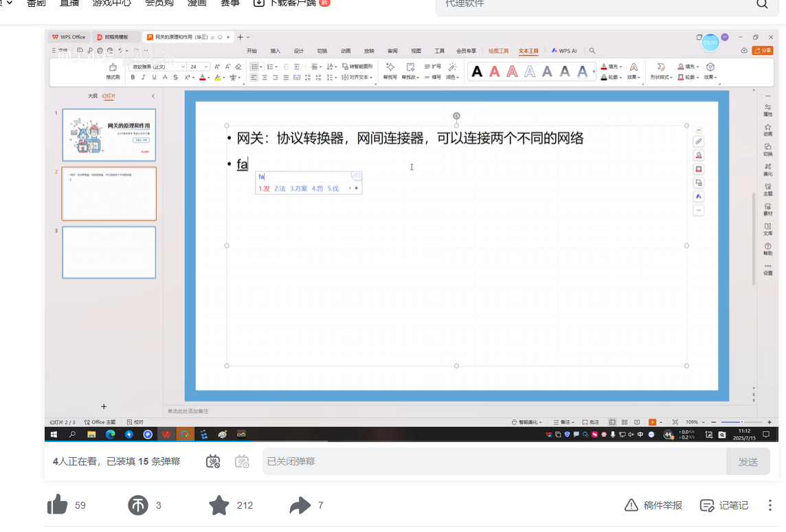Toggle bold formatting on selected text

[133, 76]
